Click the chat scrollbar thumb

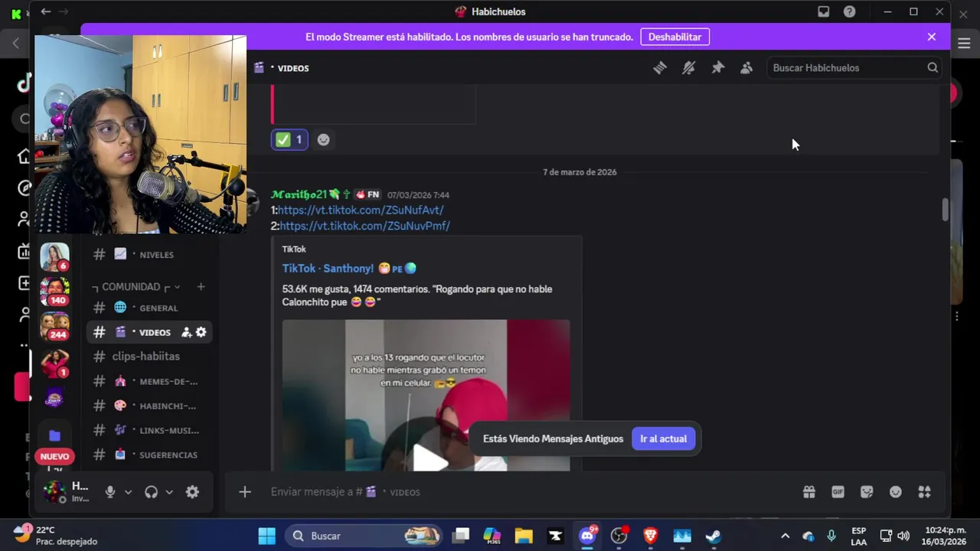(x=945, y=210)
